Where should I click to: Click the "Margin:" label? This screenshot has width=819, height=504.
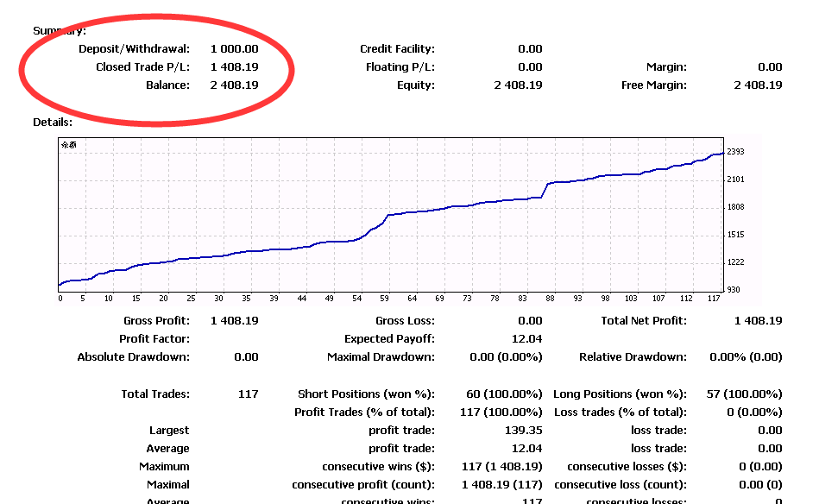tap(666, 67)
